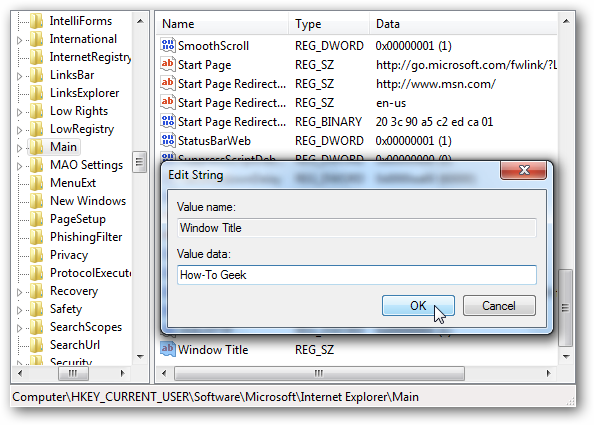Click the registry path in status bar
Screen dimensions: 594x425
point(216,397)
